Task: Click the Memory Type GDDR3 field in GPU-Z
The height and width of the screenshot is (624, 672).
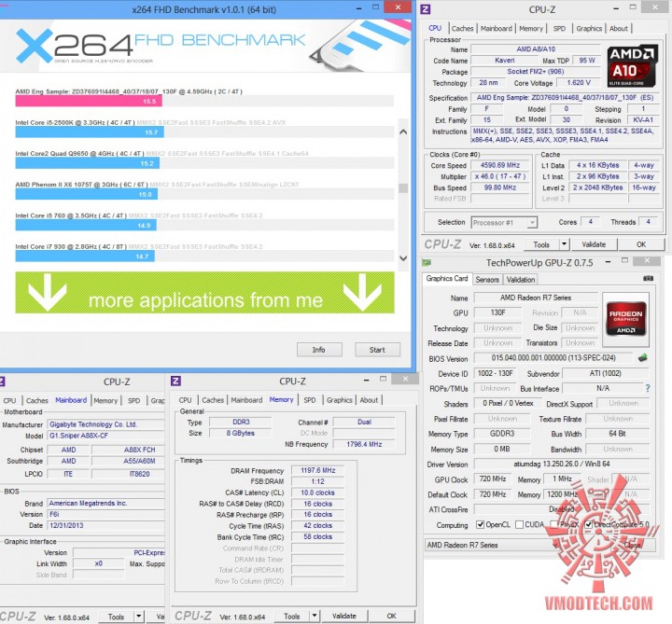Action: click(x=502, y=434)
